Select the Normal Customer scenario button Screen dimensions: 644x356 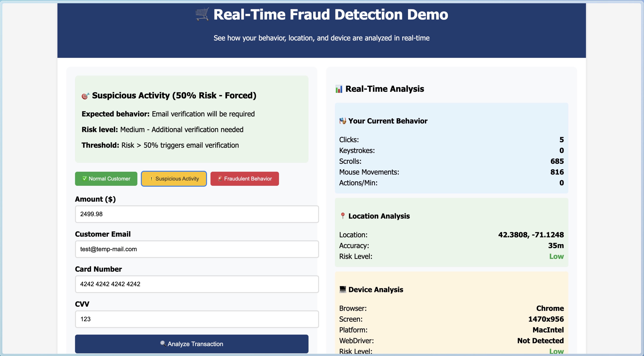[106, 179]
